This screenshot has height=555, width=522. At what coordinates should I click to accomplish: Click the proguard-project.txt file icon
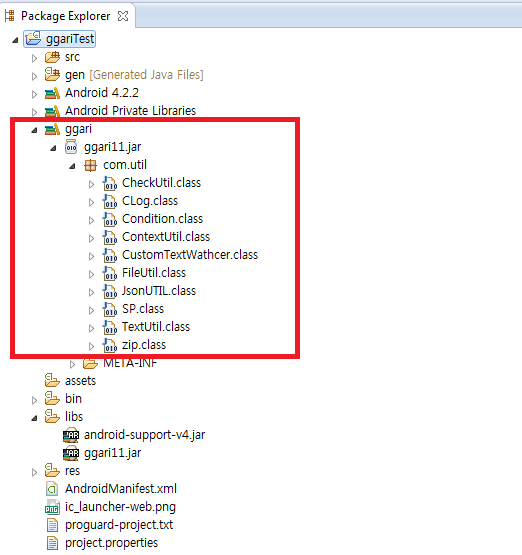pos(52,525)
